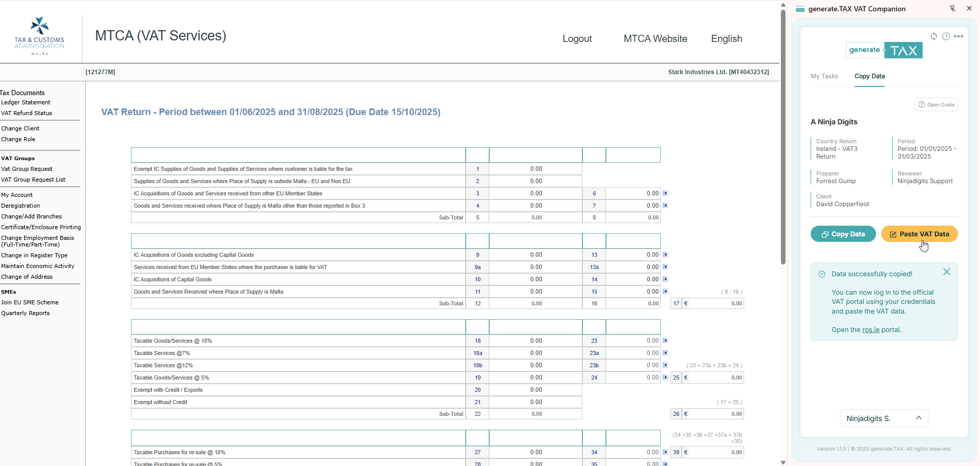
Task: Dismiss the 'Data successfully copied!' notification
Action: (x=947, y=272)
